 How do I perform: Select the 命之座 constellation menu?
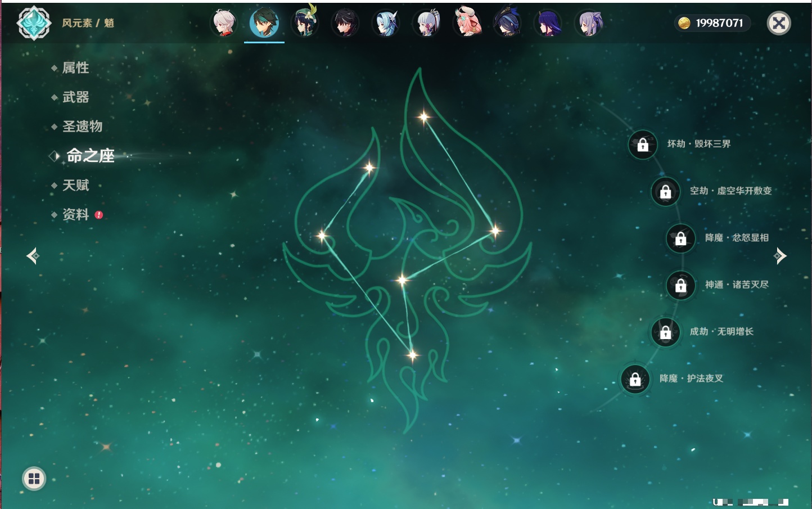point(90,156)
